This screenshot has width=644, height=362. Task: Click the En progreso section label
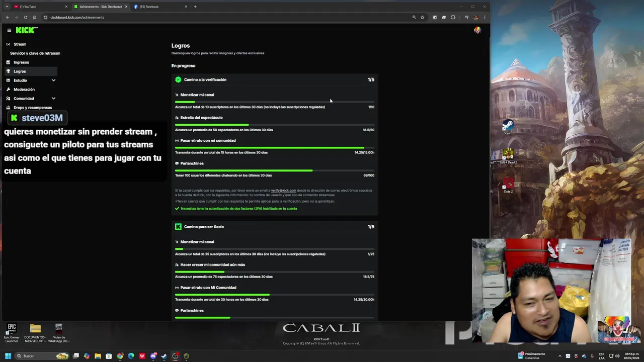tap(183, 66)
